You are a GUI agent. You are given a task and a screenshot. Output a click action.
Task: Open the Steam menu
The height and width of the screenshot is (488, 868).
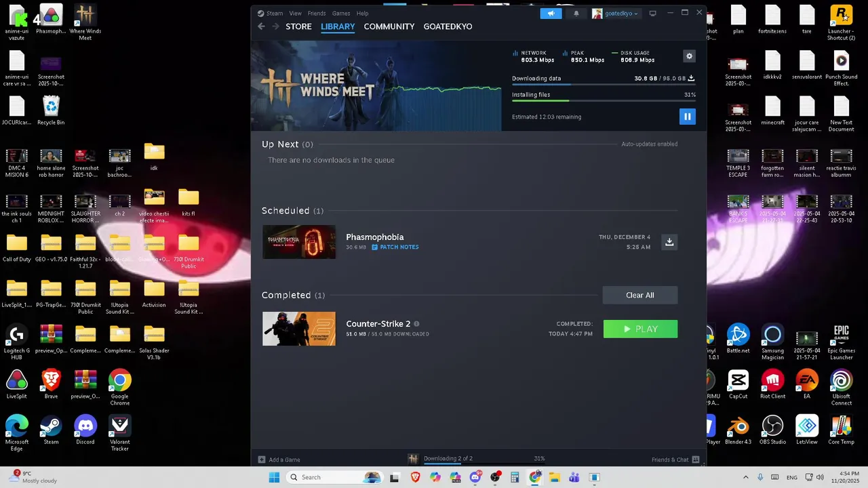pyautogui.click(x=275, y=14)
